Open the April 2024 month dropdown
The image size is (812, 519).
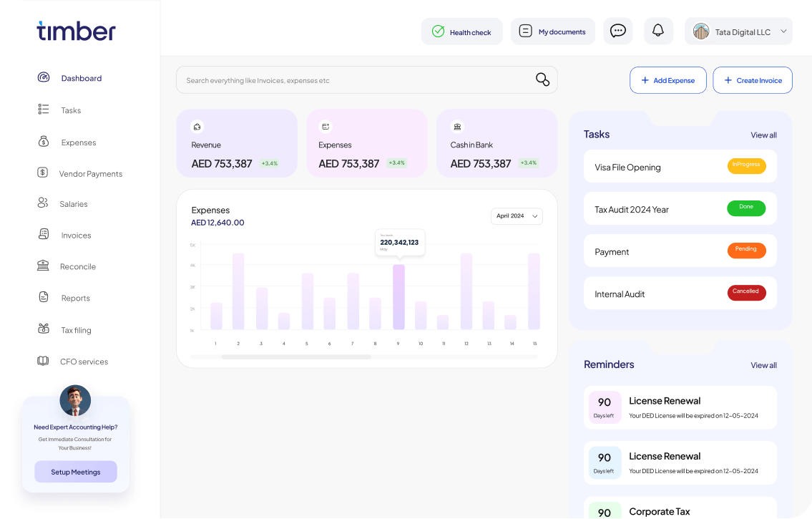pyautogui.click(x=517, y=216)
